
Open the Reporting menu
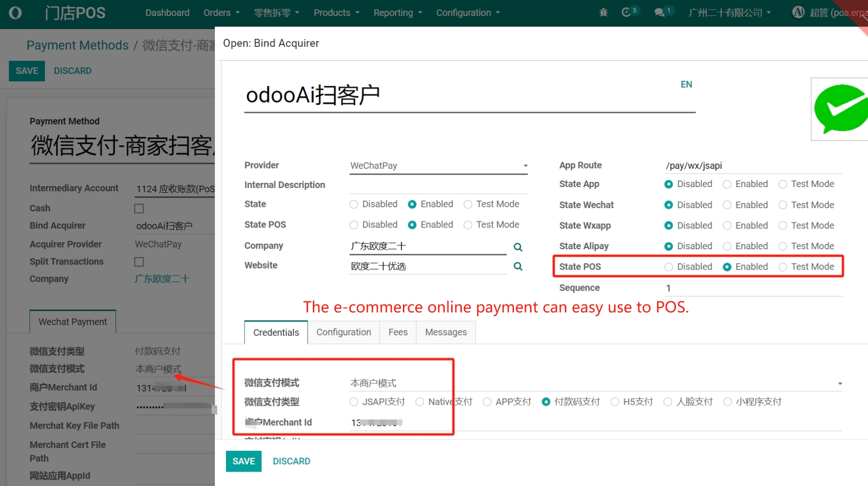pos(398,13)
